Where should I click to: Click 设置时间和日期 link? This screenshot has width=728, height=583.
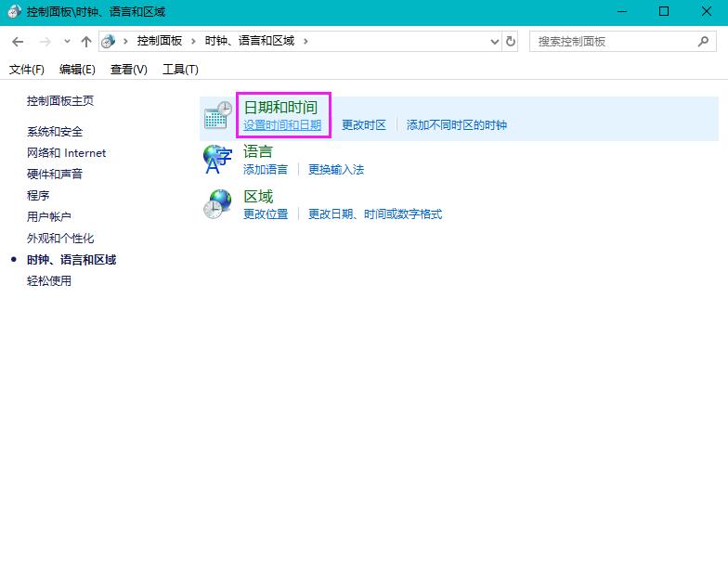[282, 124]
